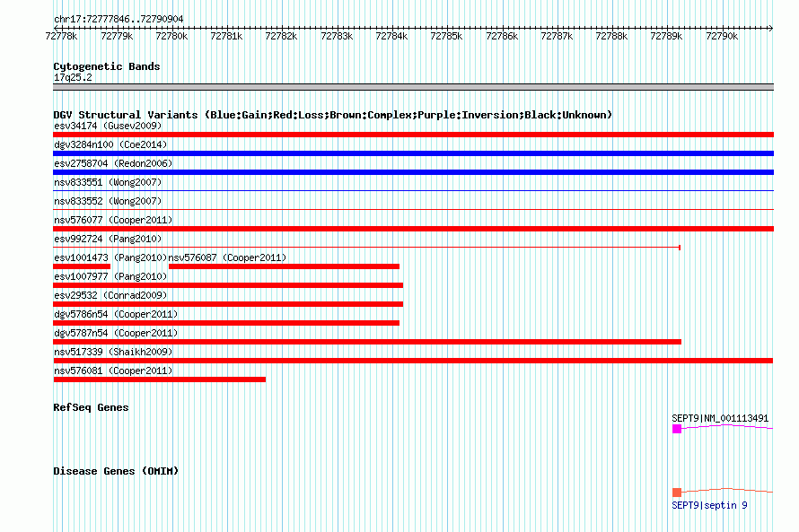
Task: Select the red nsv576077 loss bar
Action: click(x=413, y=229)
